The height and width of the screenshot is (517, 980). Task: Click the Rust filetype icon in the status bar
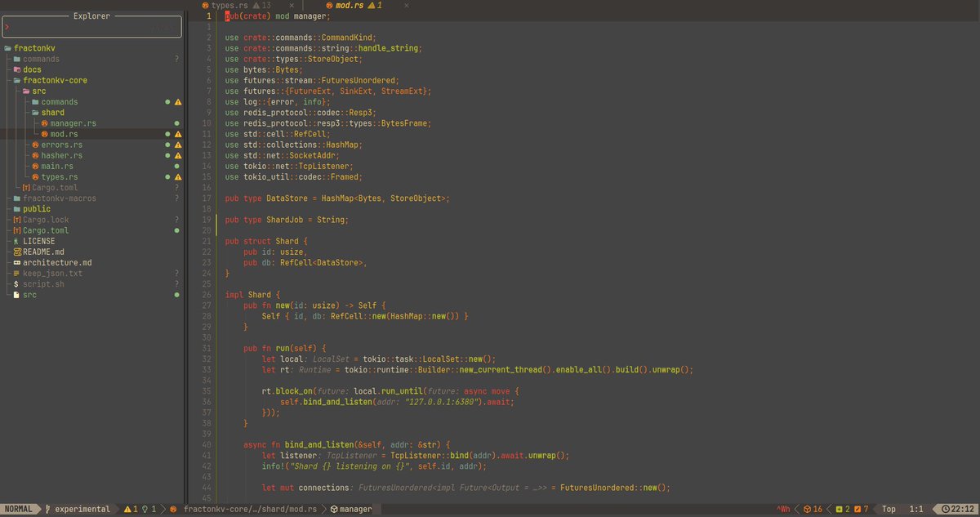pyautogui.click(x=173, y=509)
